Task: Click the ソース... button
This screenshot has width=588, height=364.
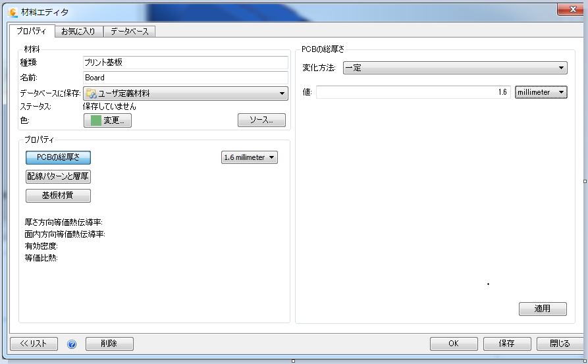Action: coord(261,120)
